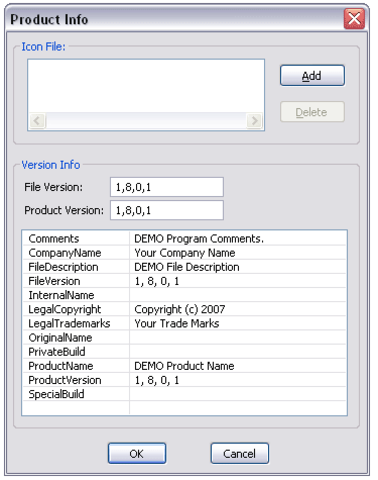
Task: Select the LegalCopyright value cell
Action: 238,309
